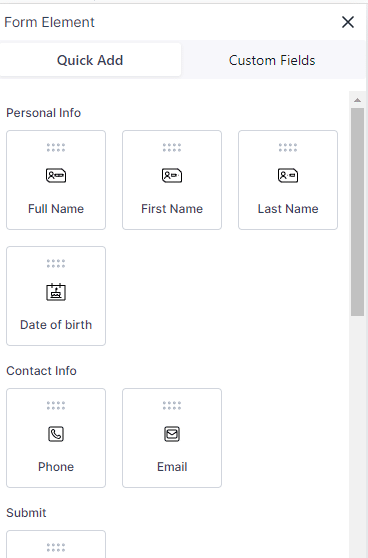
Task: Click the Email envelope icon
Action: [172, 434]
